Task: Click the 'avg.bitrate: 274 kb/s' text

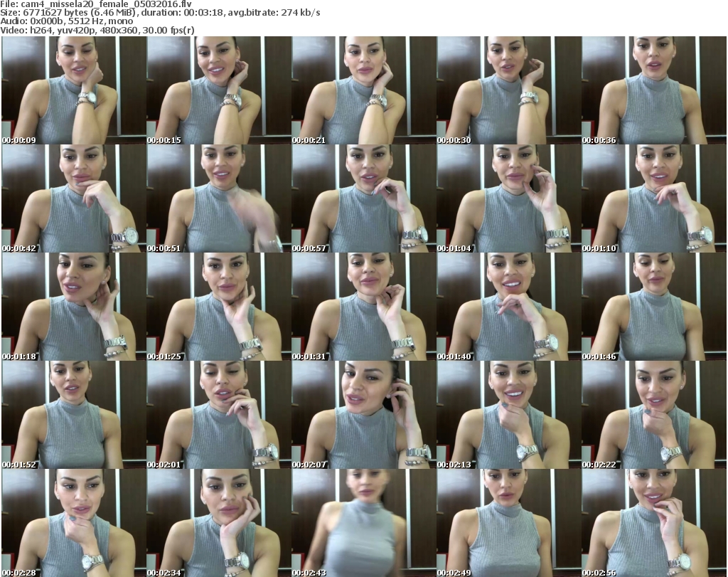Action: click(x=274, y=13)
